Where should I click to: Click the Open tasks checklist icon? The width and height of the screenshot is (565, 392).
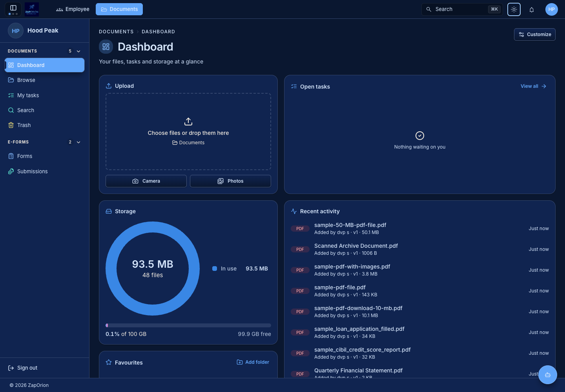[x=294, y=87]
